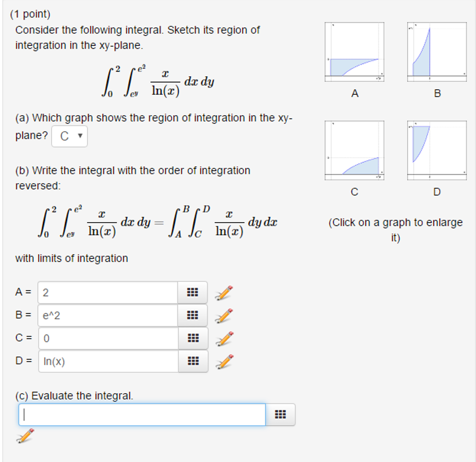Click inside the A input field containing 2
Screen dimensions: 476x462
107,292
